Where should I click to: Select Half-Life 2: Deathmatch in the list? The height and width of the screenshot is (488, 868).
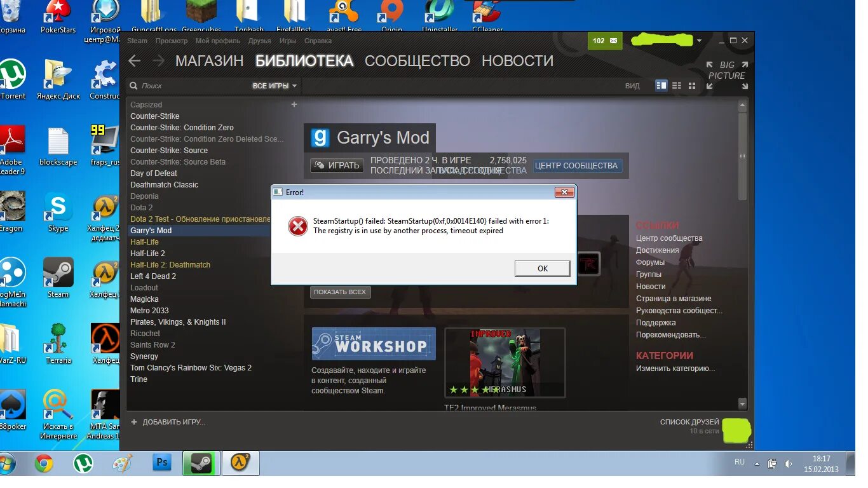pyautogui.click(x=170, y=265)
